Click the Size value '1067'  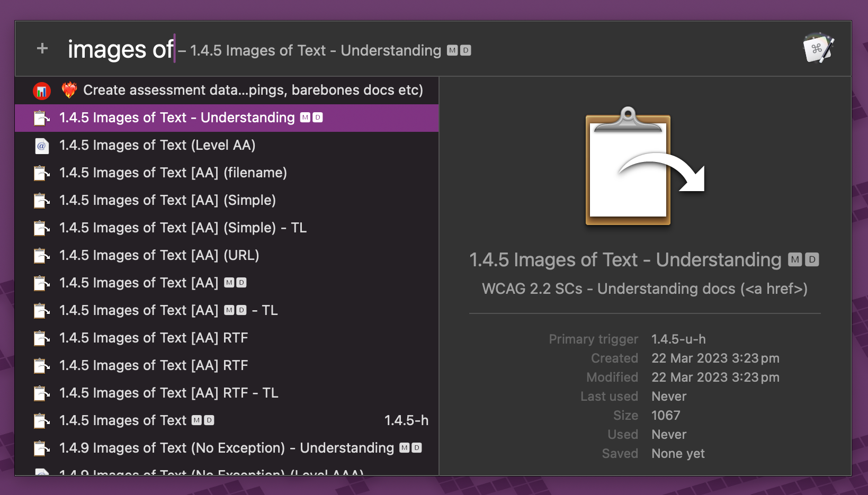click(666, 416)
